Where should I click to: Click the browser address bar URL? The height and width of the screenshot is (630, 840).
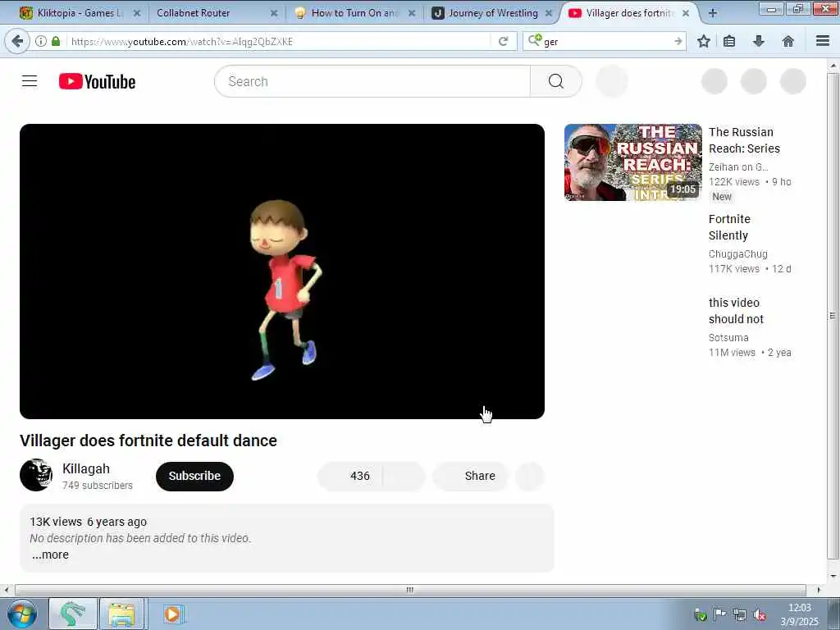click(279, 41)
